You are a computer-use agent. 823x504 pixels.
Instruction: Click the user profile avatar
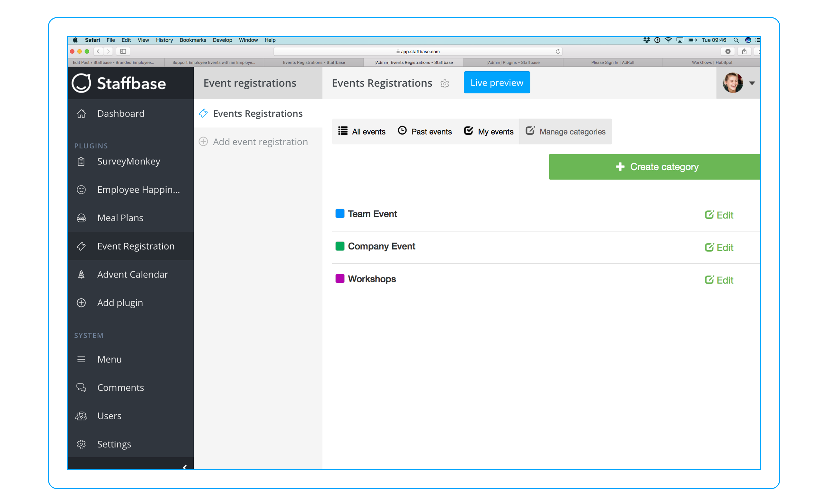[x=733, y=83]
